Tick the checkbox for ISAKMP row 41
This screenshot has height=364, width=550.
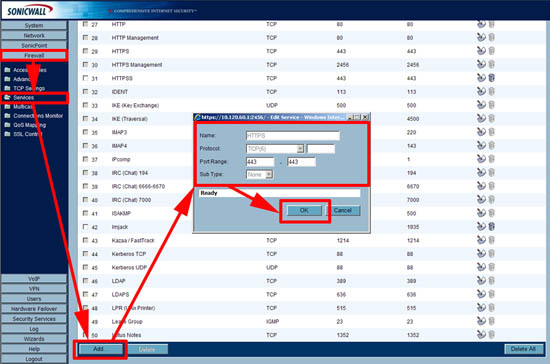click(85, 213)
